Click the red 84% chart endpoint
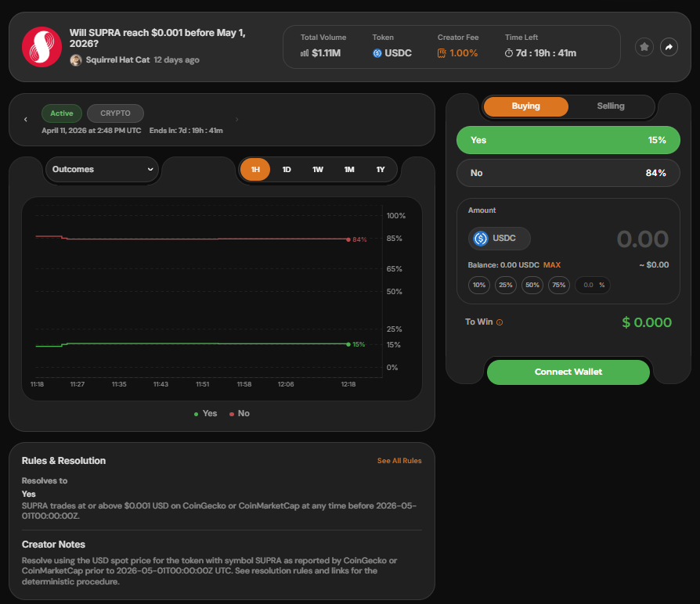The width and height of the screenshot is (700, 604). (x=348, y=239)
